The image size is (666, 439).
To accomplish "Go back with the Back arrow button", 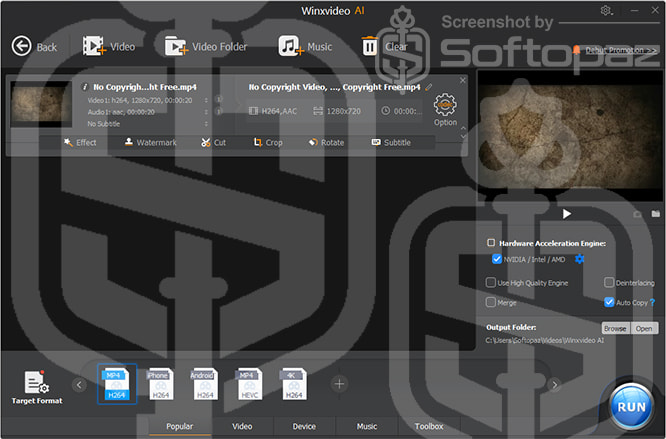I will click(x=34, y=46).
